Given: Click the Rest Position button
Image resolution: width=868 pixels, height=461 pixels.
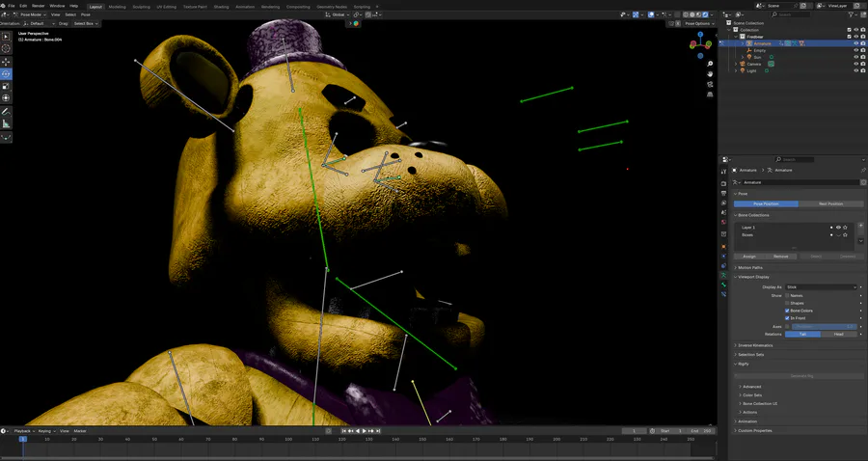Looking at the screenshot, I should (831, 203).
